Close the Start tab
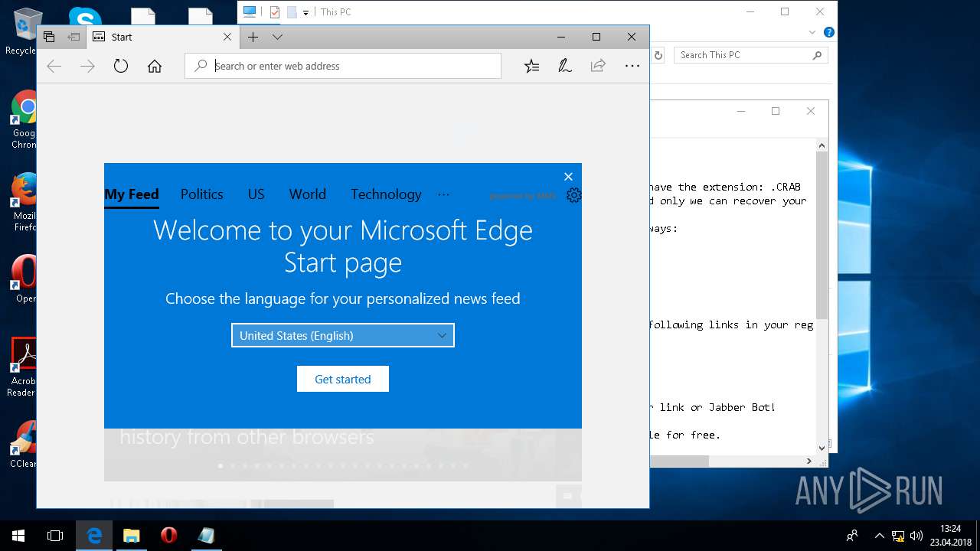The height and width of the screenshot is (551, 980). [x=227, y=37]
